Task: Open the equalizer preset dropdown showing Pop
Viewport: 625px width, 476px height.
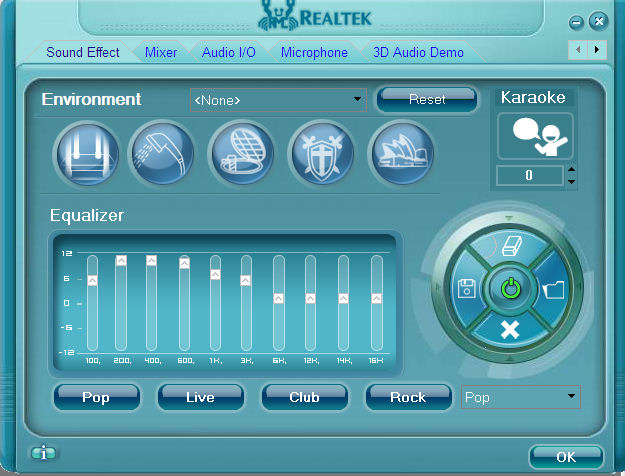Action: pyautogui.click(x=521, y=397)
